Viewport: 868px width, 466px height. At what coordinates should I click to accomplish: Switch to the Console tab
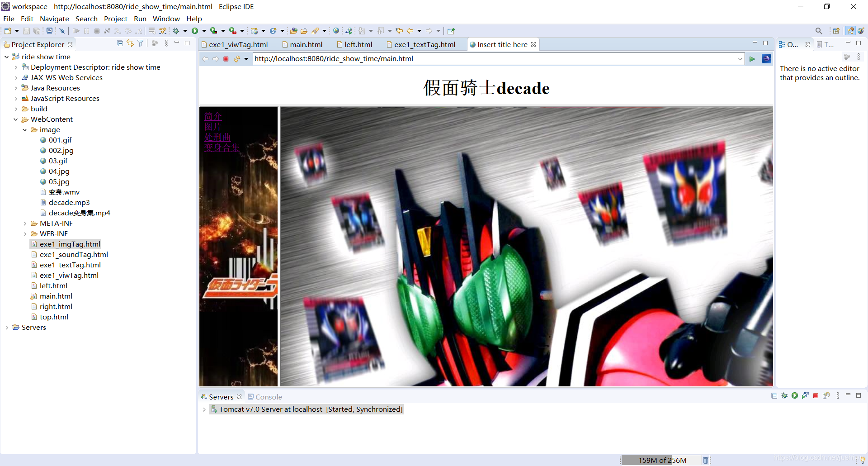coord(265,397)
